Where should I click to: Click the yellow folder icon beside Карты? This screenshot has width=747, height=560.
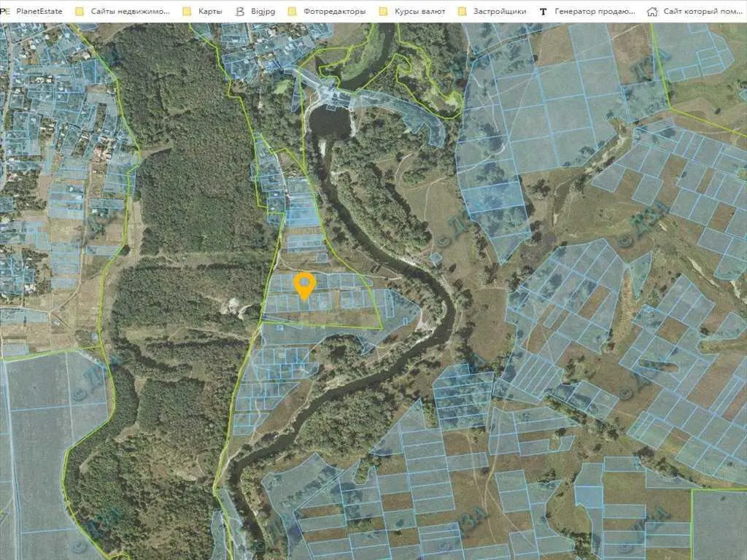point(187,12)
